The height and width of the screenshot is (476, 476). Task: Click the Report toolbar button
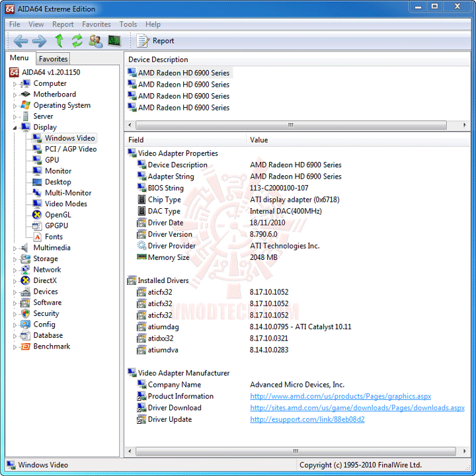tap(155, 41)
